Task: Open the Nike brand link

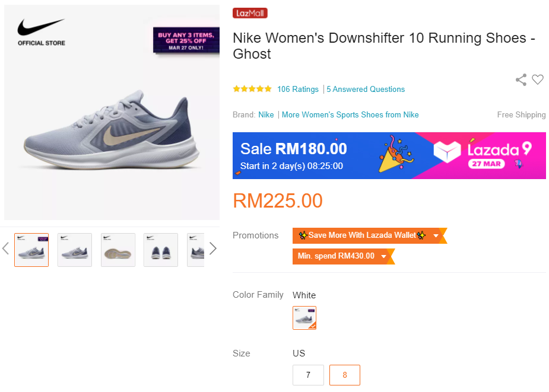Action: [266, 115]
